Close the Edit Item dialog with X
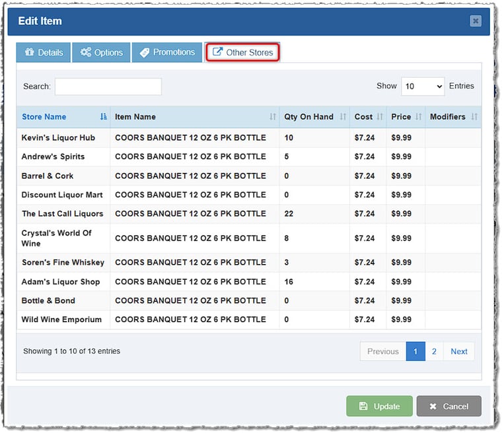Screen dimensions: 504x437 (476, 21)
